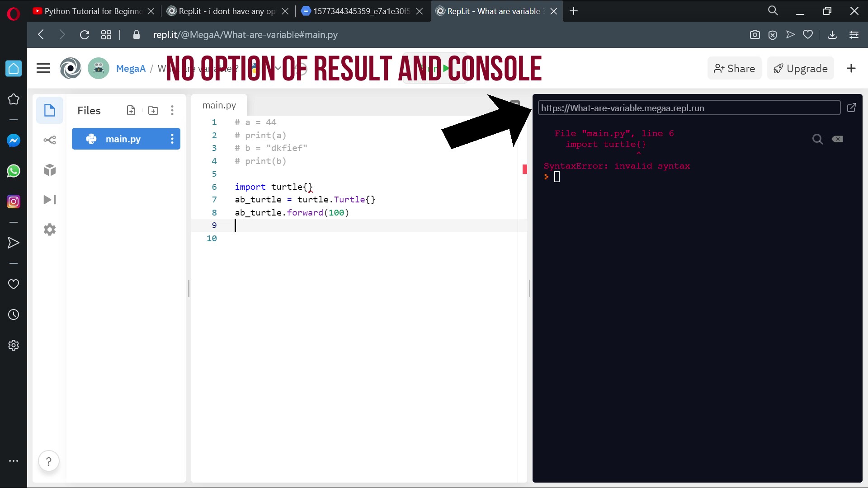This screenshot has width=868, height=488.
Task: Open the tab grid start page button
Action: point(106,35)
